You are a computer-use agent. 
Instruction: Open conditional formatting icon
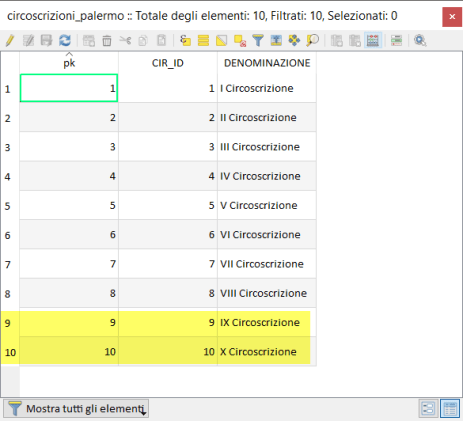[x=396, y=41]
